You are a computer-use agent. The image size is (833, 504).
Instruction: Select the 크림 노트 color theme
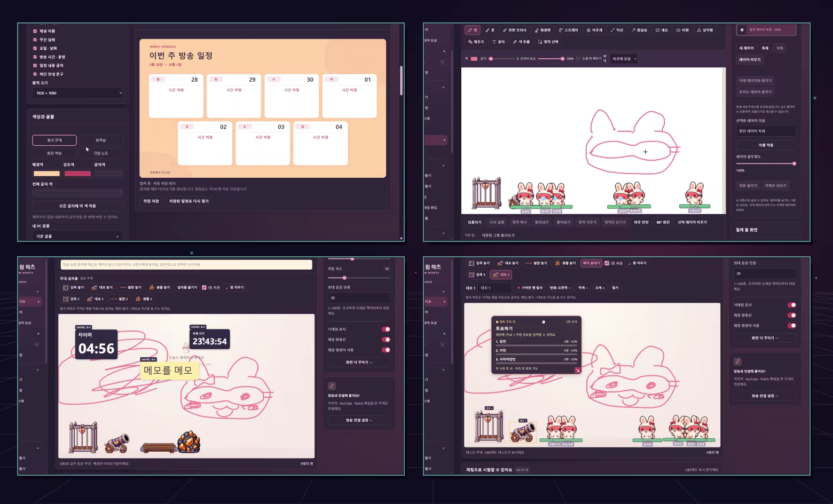(101, 153)
